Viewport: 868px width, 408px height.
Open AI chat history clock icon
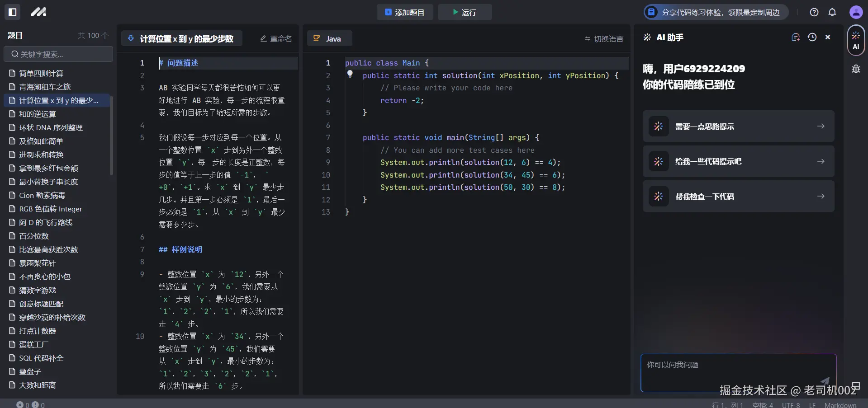pos(812,37)
